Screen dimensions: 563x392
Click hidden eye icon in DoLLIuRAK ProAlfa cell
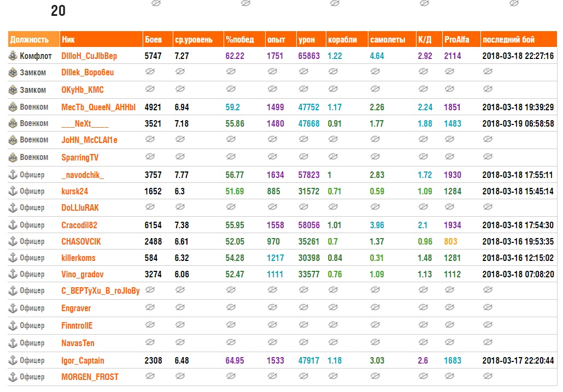pos(449,206)
